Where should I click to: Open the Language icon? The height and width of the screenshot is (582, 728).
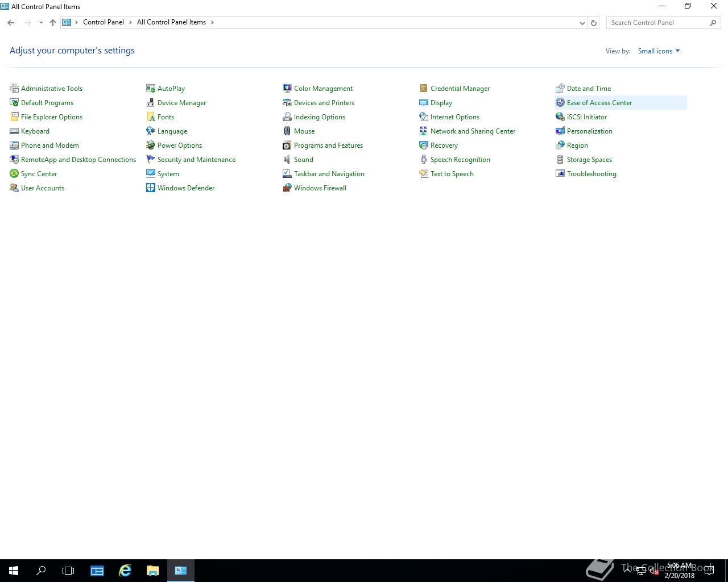pyautogui.click(x=151, y=131)
